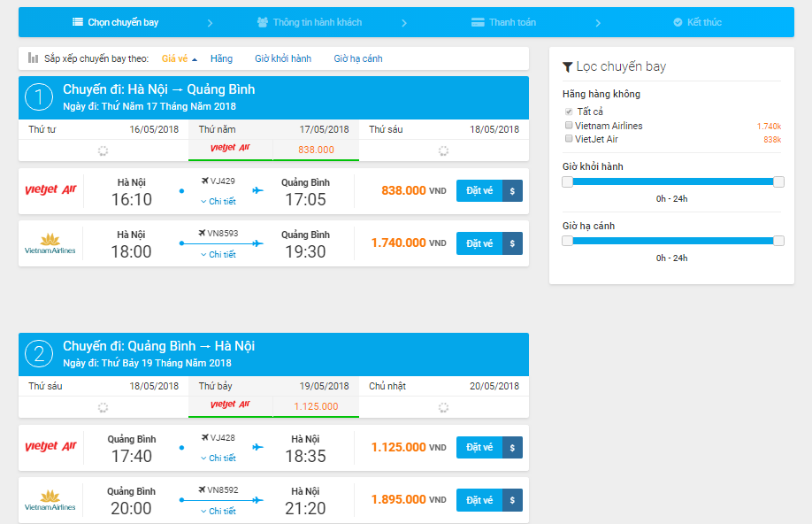
Task: Click the Vietnam Airlines logo on 20:00 flight
Action: click(50, 500)
